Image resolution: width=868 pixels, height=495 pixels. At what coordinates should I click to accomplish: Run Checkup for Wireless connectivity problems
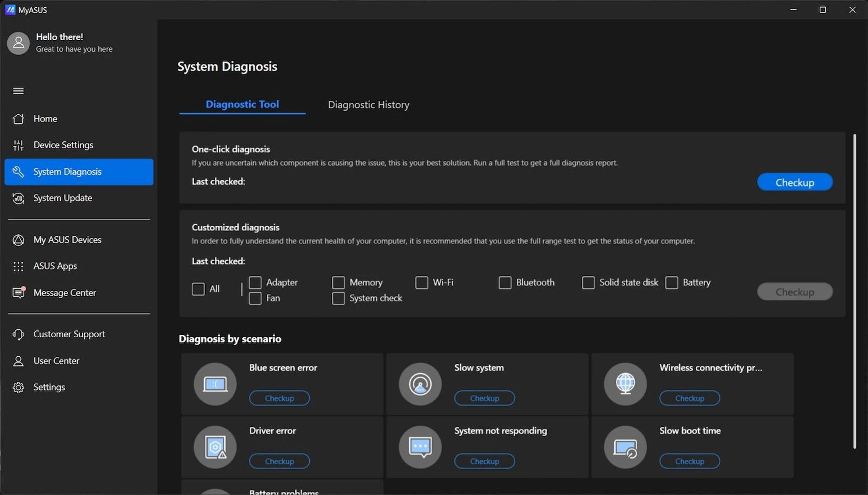tap(690, 398)
